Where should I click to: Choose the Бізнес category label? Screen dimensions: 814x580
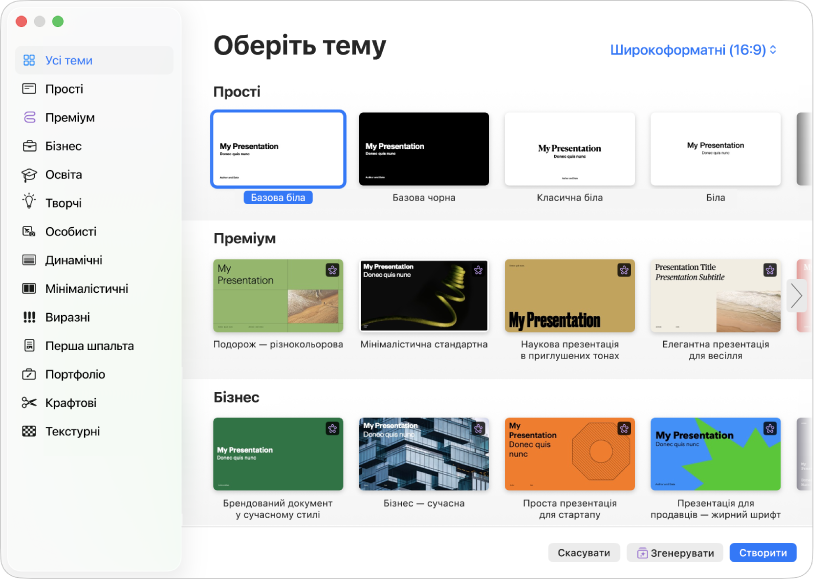click(63, 146)
